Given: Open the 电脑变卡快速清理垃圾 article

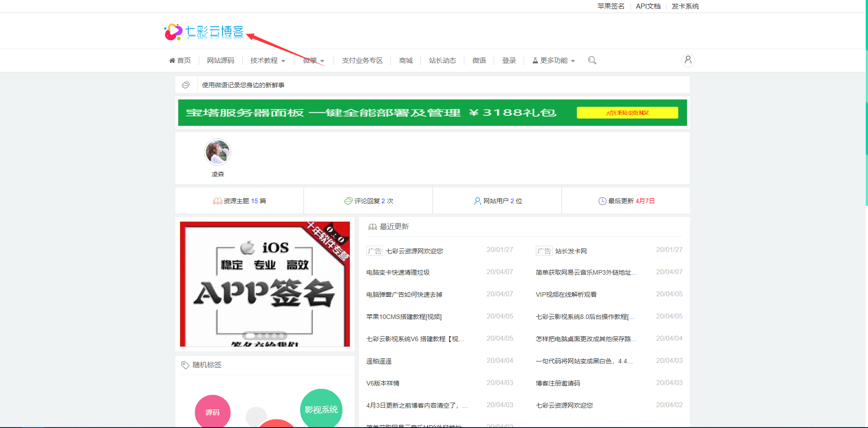Looking at the screenshot, I should 398,272.
